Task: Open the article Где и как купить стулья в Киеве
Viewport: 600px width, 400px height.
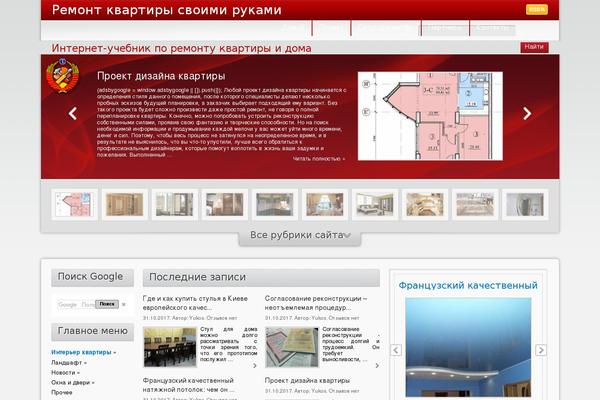Action: click(195, 303)
